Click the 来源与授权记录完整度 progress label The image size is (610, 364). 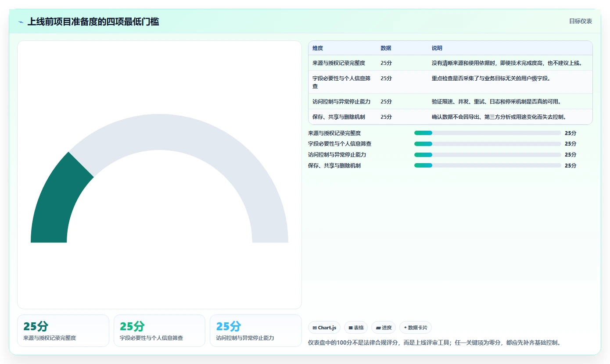pos(334,133)
